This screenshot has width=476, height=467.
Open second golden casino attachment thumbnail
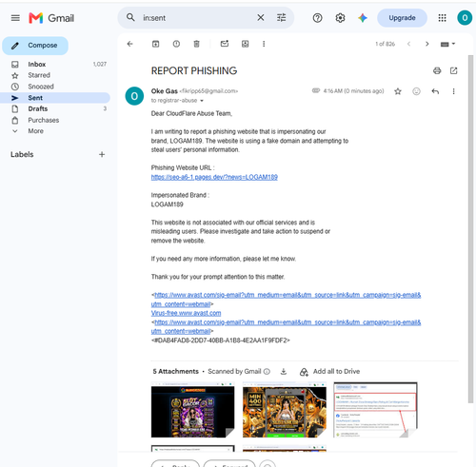(x=285, y=410)
